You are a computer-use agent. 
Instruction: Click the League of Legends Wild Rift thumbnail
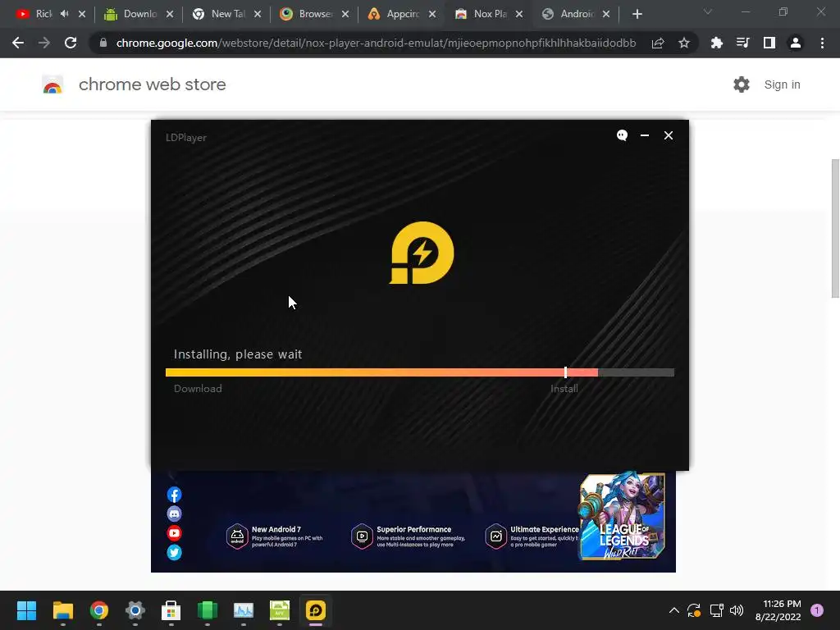point(622,517)
